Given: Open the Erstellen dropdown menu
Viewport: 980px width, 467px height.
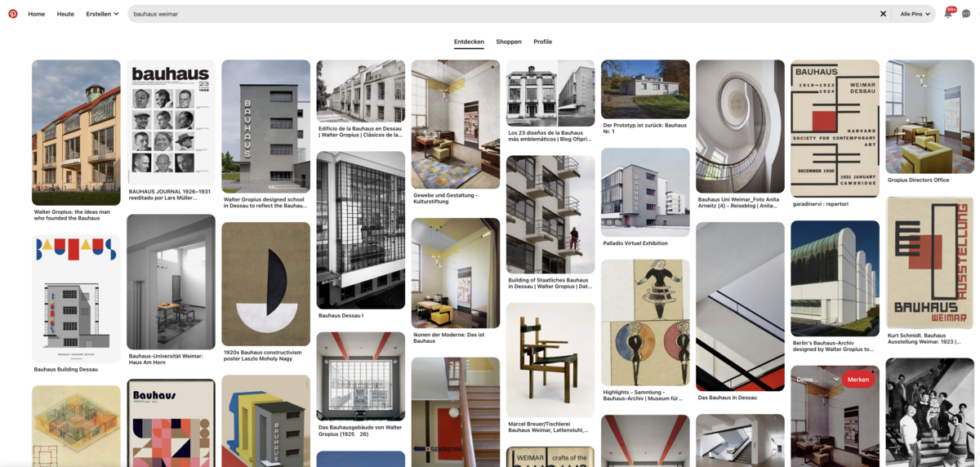Looking at the screenshot, I should pos(102,14).
